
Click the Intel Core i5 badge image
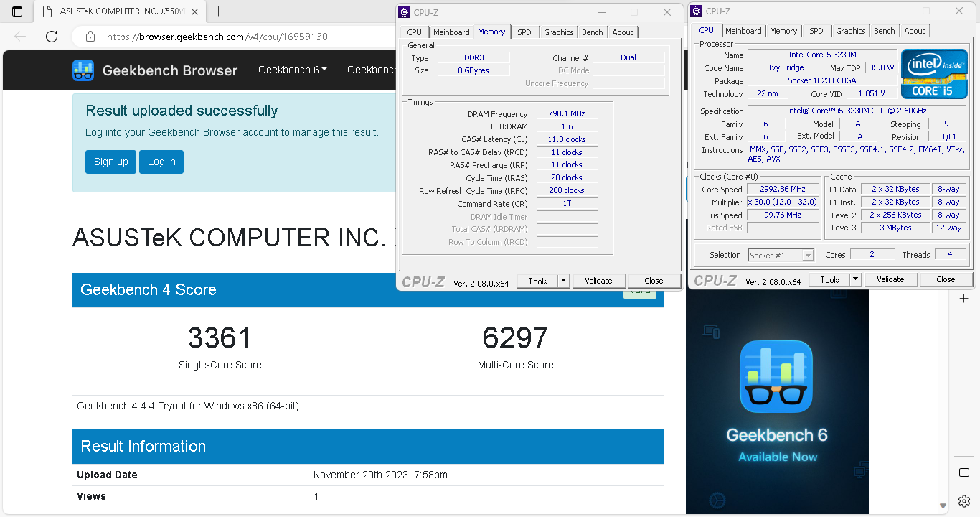(934, 74)
